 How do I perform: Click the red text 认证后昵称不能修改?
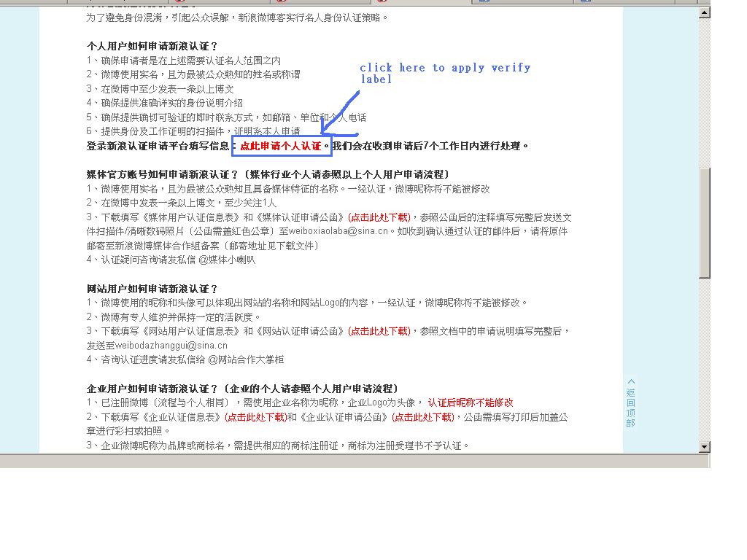click(x=471, y=402)
